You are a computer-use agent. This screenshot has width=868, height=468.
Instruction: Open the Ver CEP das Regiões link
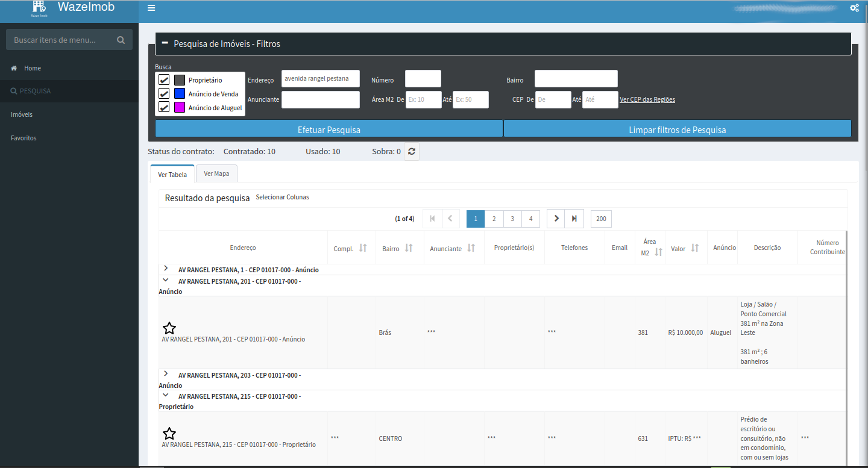coord(647,99)
